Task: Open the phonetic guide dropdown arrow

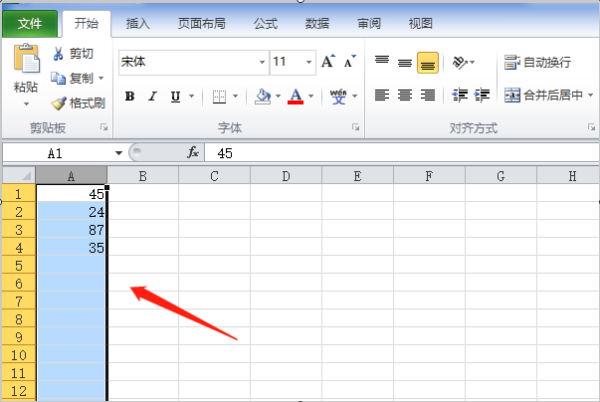Action: [355, 96]
